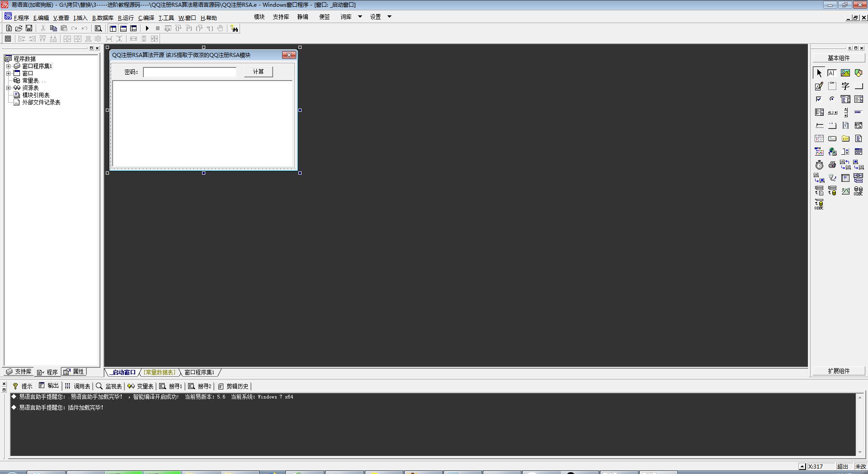
Task: Select the timer (clock) component icon
Action: point(819,165)
